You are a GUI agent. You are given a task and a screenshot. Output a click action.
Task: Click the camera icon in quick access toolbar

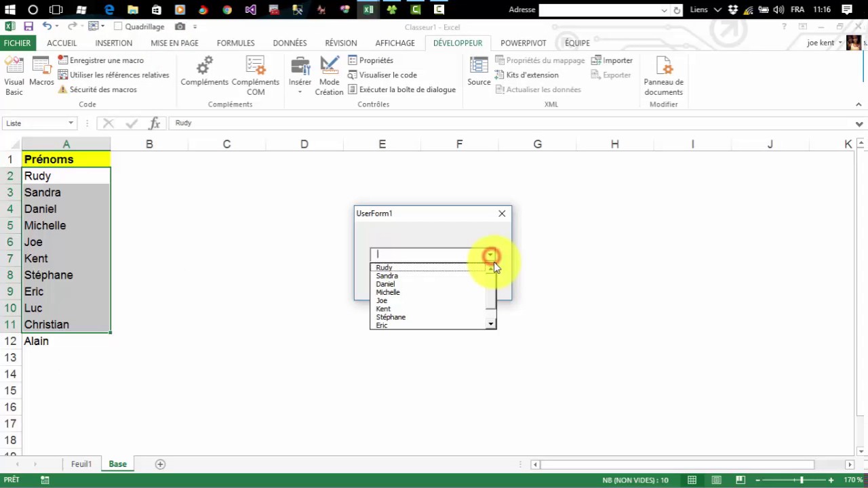point(180,26)
